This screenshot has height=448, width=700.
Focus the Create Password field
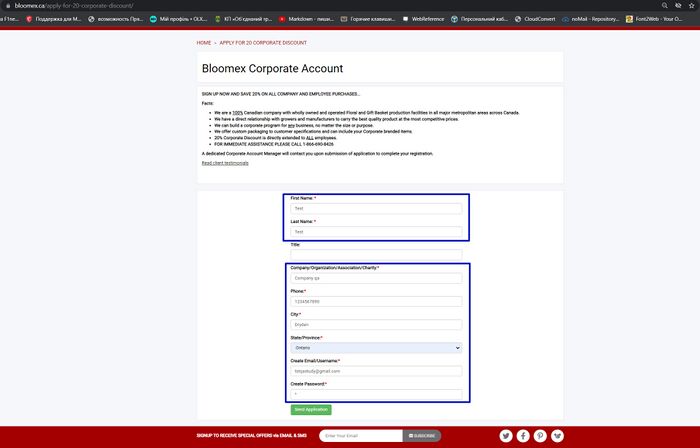pyautogui.click(x=376, y=394)
